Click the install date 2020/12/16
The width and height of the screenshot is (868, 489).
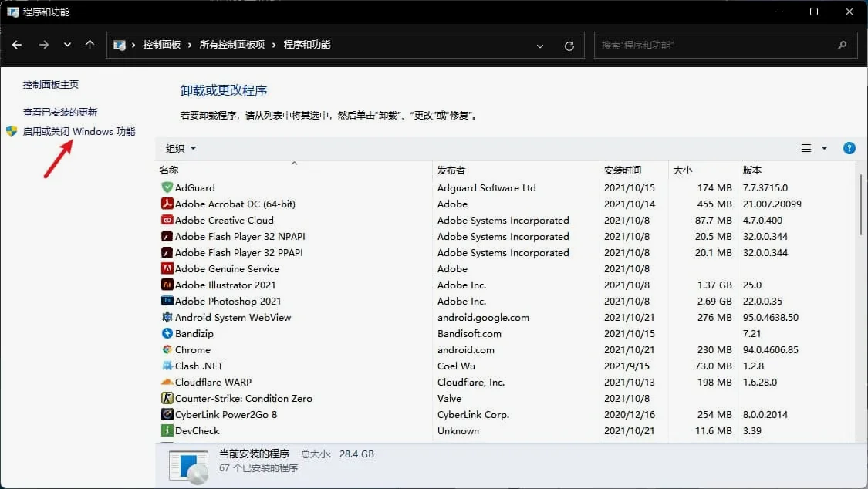(x=630, y=414)
